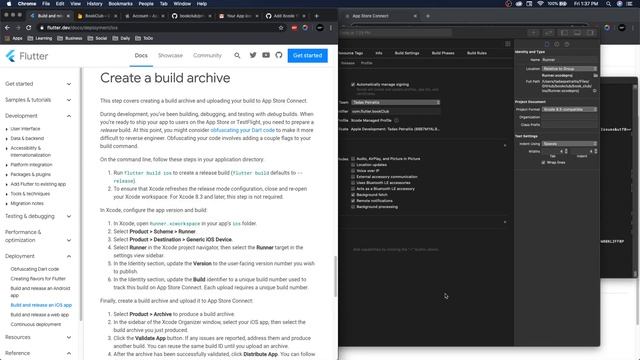Click the bundle identifier field
Viewport: 640px width, 360px height.
coord(395,111)
